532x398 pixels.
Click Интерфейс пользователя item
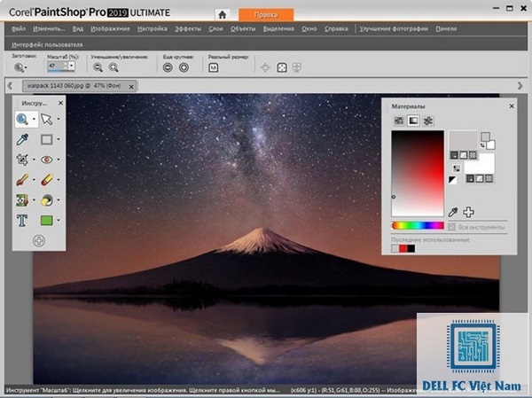[47, 44]
